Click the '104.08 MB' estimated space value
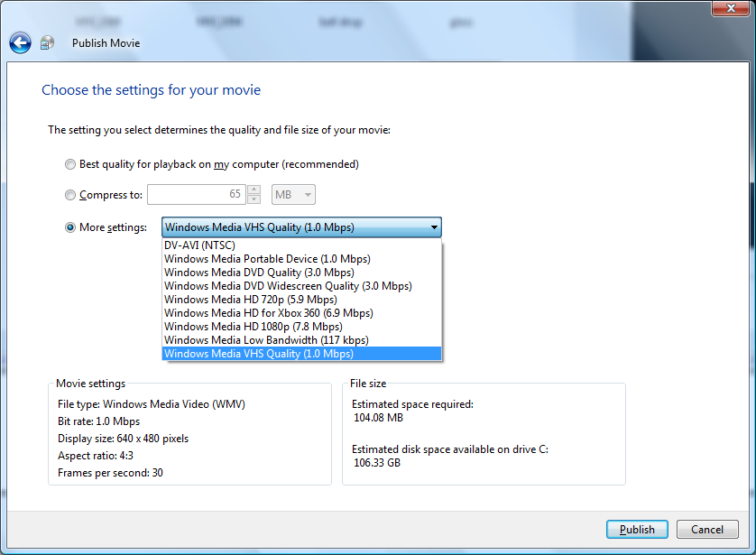The width and height of the screenshot is (756, 555). tap(379, 418)
